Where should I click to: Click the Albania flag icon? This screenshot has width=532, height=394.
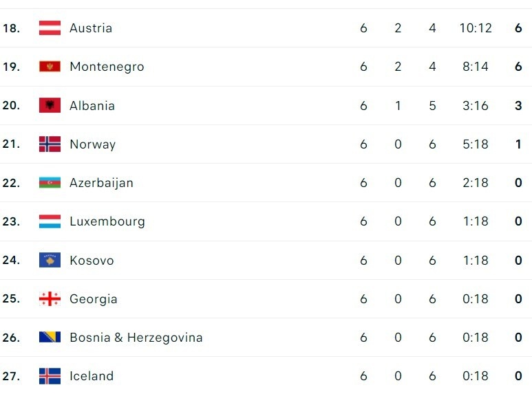[50, 105]
